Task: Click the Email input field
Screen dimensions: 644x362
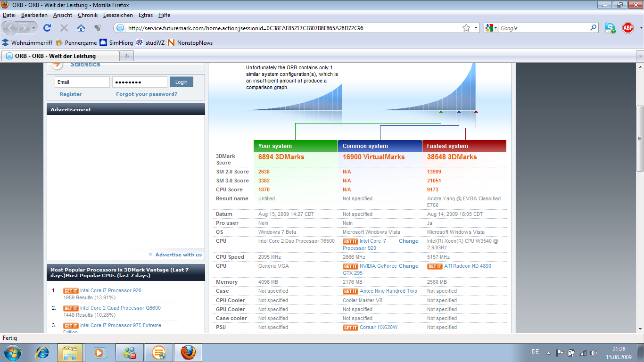Action: click(x=82, y=82)
